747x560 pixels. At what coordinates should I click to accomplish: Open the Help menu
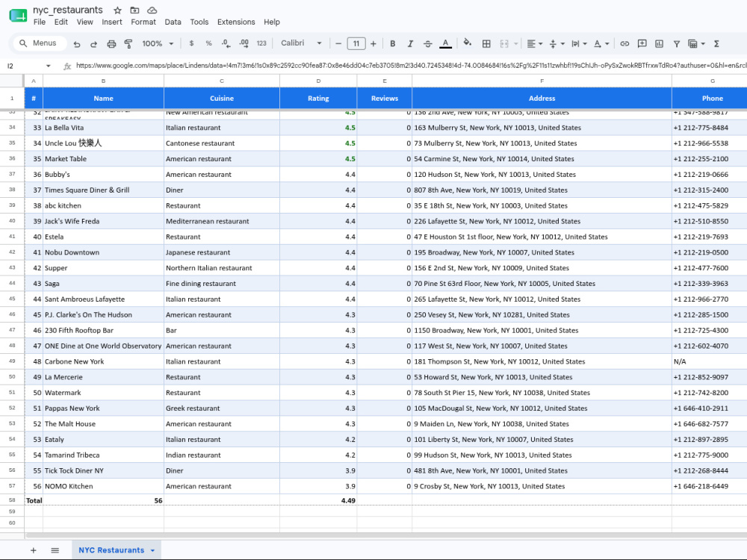(x=272, y=22)
